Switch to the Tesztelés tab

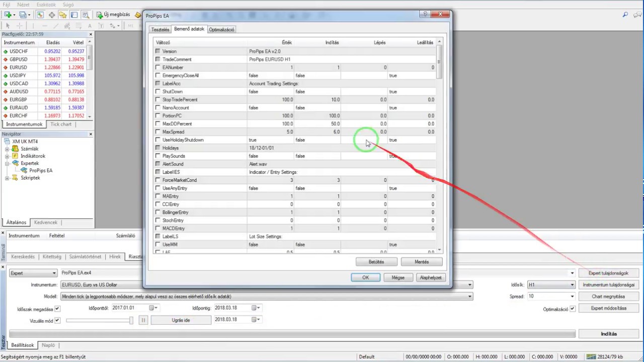160,30
